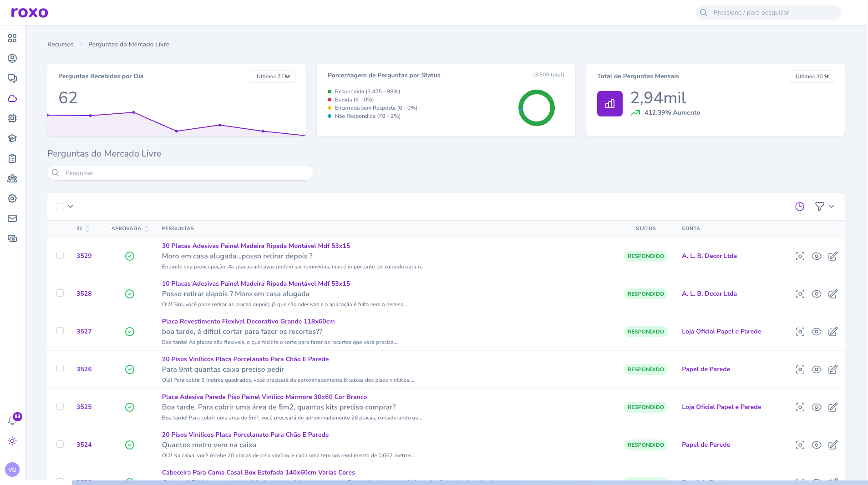Check the row 3526 checkbox

60,369
